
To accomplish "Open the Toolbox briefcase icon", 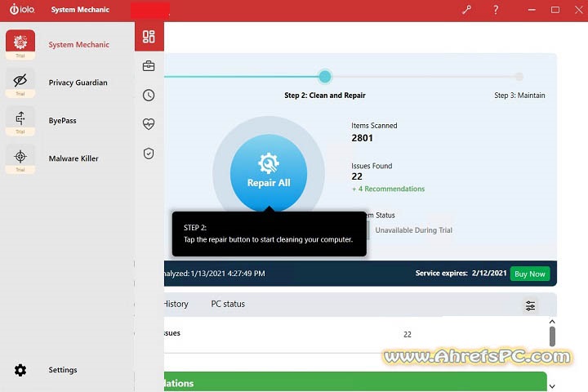I will (x=149, y=65).
